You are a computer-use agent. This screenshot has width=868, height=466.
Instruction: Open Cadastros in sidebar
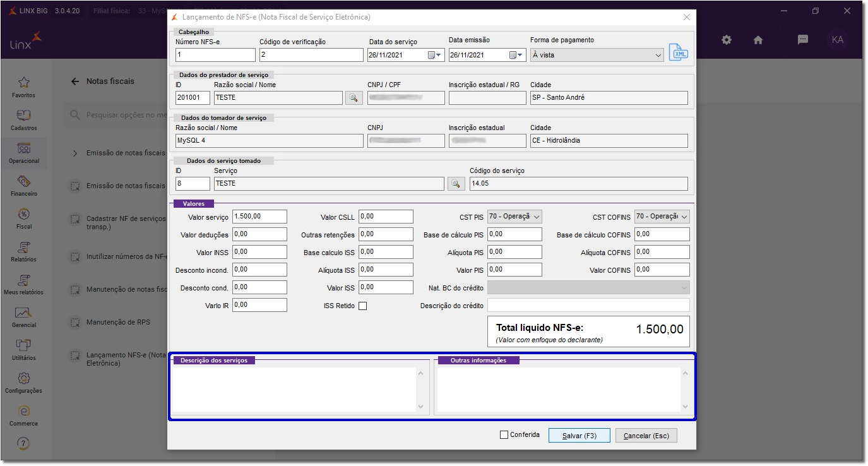tap(24, 120)
